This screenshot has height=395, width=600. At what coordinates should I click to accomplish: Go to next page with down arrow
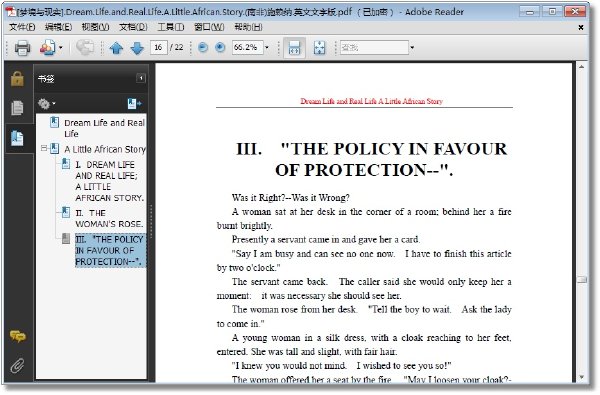click(137, 48)
